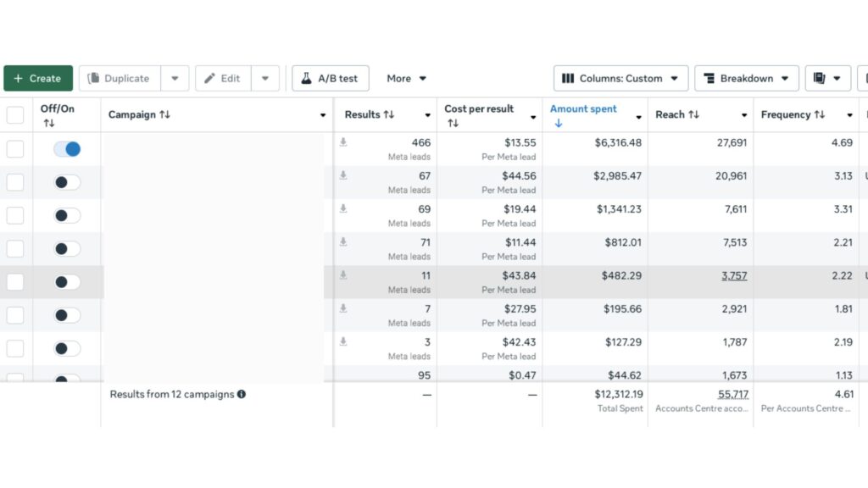Open the Columns: Custom dropdown
The image size is (868, 488).
pos(620,79)
